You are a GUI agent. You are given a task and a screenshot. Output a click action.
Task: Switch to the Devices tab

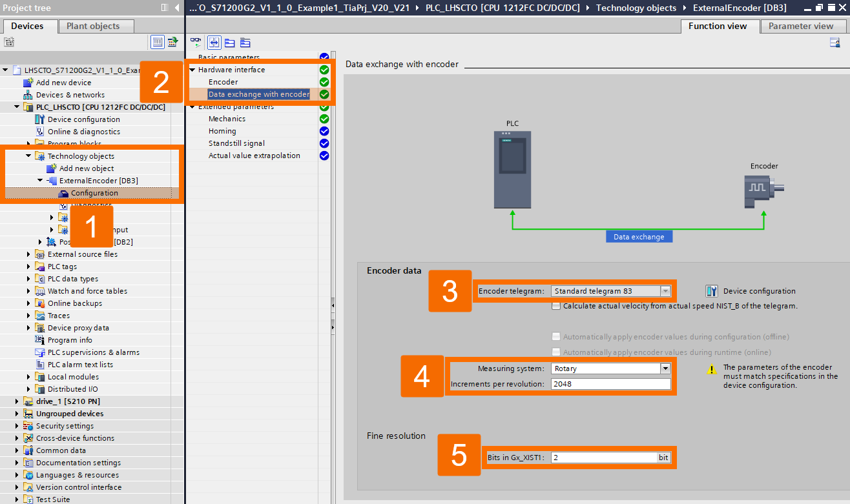28,26
